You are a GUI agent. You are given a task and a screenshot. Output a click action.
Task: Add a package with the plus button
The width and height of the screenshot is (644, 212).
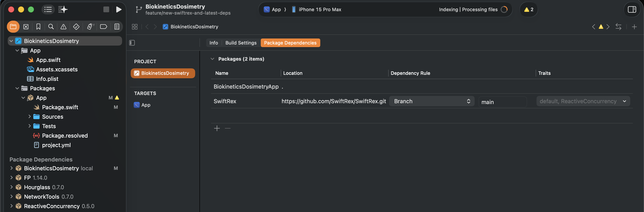click(x=217, y=129)
